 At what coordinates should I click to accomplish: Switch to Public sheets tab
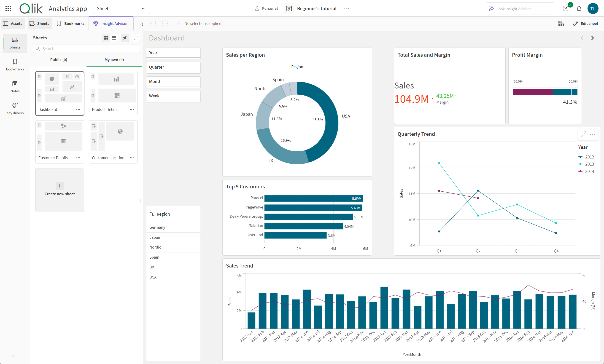tap(59, 59)
